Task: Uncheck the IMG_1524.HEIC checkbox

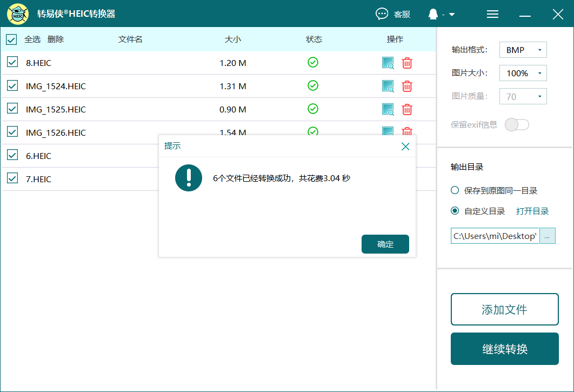Action: click(12, 85)
